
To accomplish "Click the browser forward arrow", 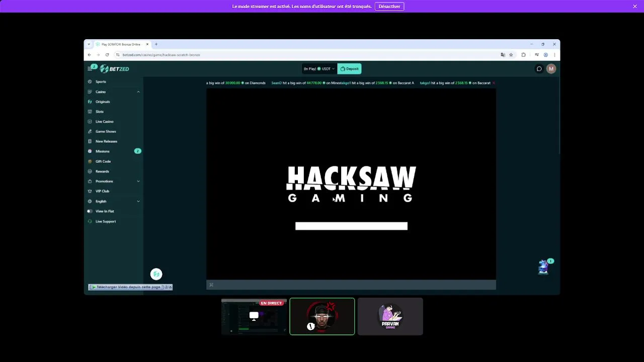I will pos(98,55).
